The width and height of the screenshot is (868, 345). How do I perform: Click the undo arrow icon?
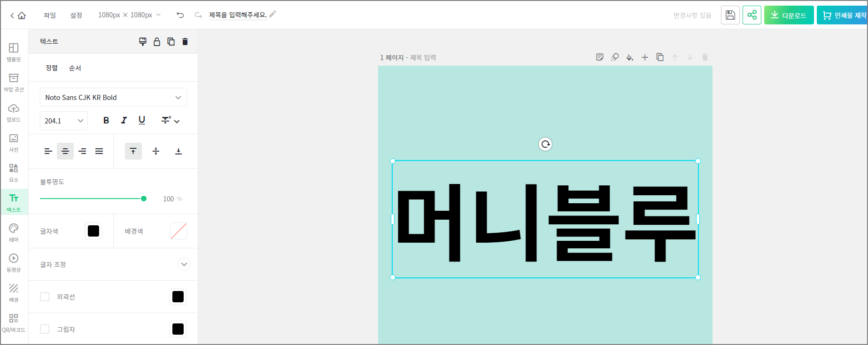coord(180,15)
